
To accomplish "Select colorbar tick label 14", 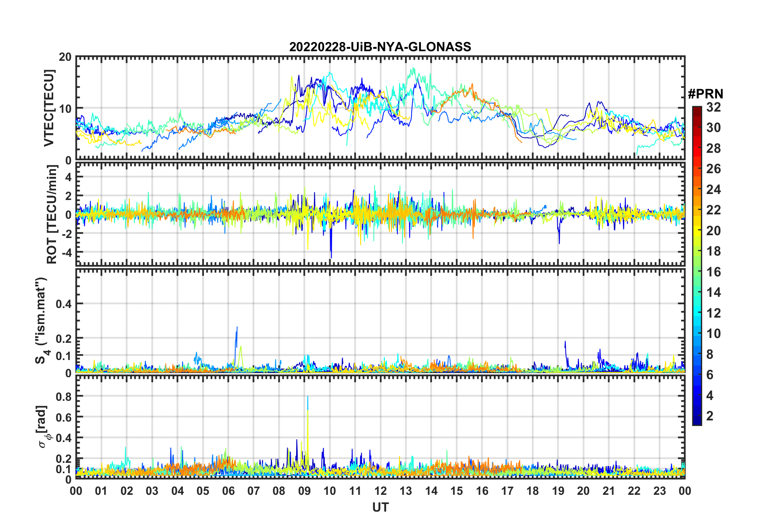I will [713, 292].
